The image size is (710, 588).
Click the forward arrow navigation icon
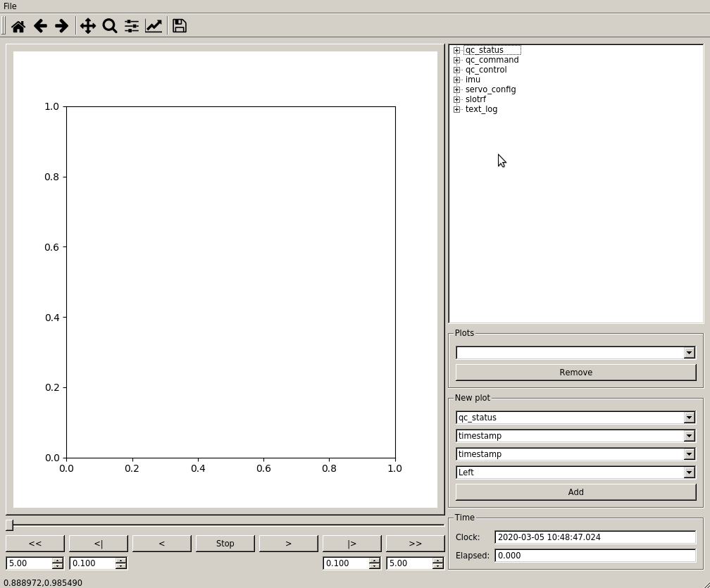(x=61, y=25)
